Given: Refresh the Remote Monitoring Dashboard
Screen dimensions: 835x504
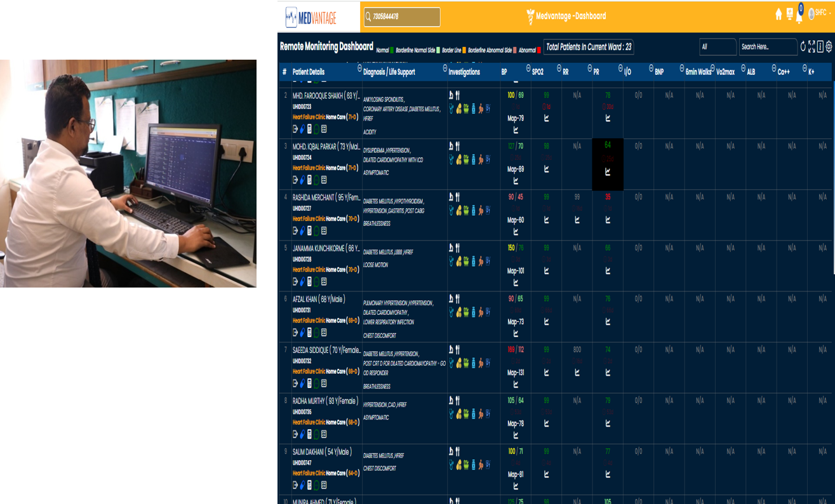Looking at the screenshot, I should [803, 46].
